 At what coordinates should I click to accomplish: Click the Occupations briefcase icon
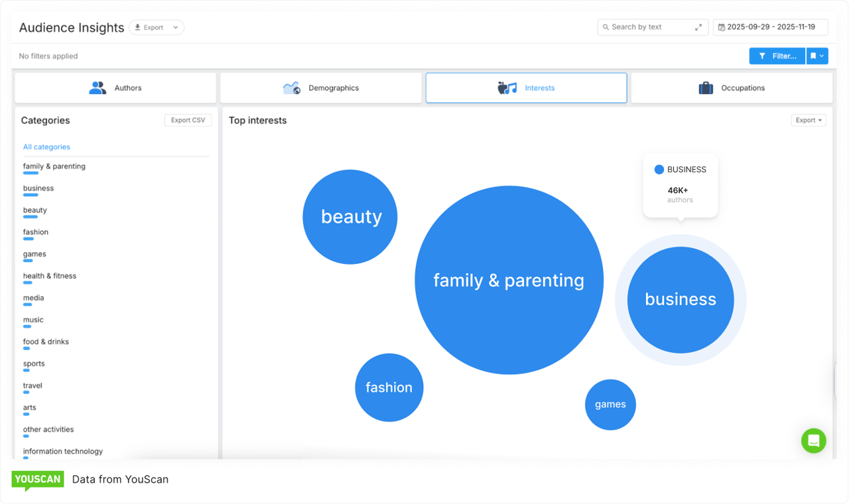click(x=706, y=88)
